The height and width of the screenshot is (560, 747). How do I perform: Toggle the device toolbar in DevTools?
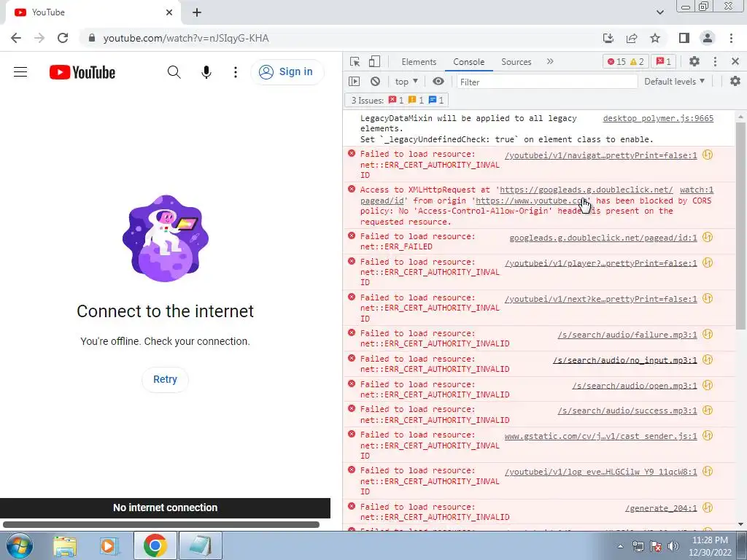coord(374,61)
